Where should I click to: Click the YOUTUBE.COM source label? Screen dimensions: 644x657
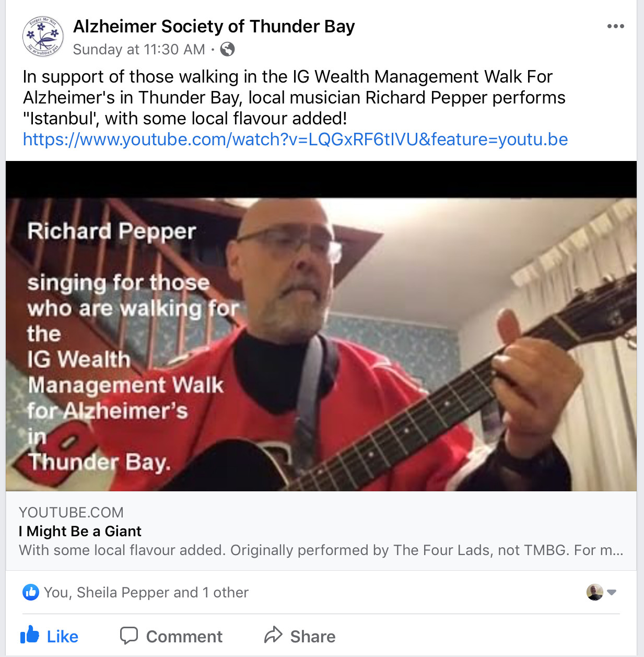click(71, 512)
